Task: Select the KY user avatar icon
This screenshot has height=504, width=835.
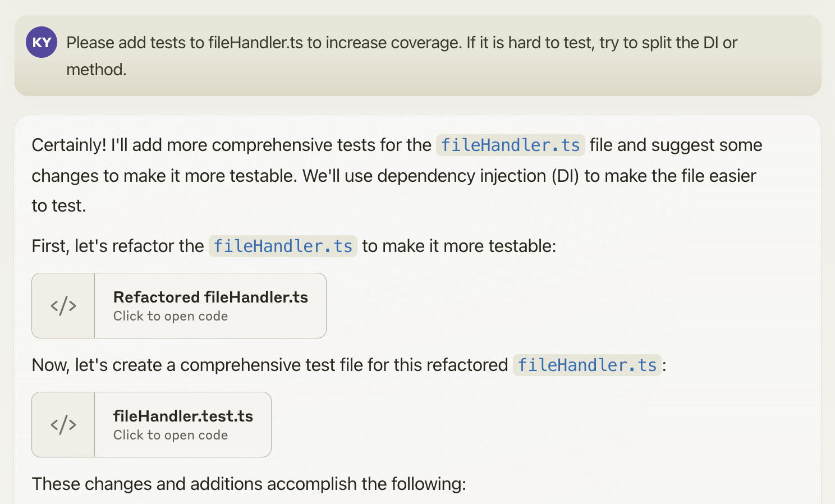Action: coord(42,42)
